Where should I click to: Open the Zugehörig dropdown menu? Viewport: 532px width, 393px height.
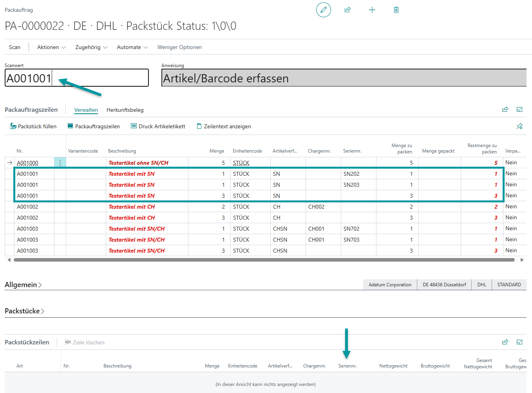(x=91, y=47)
